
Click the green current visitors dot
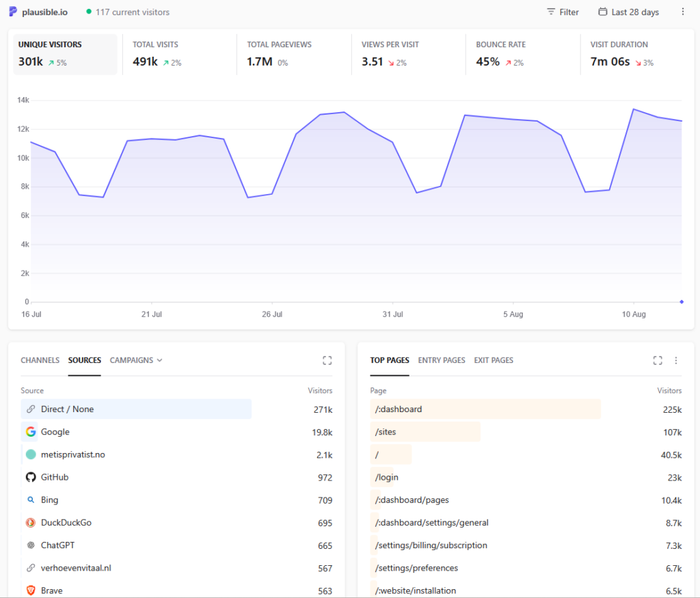click(x=89, y=12)
